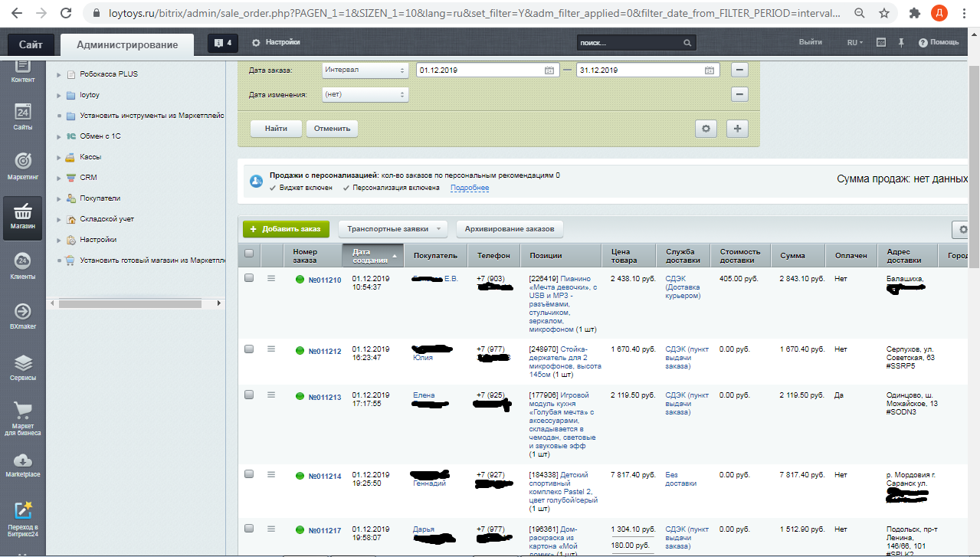The width and height of the screenshot is (980, 557).
Task: Remove the Дата заказа filter row
Action: point(739,70)
